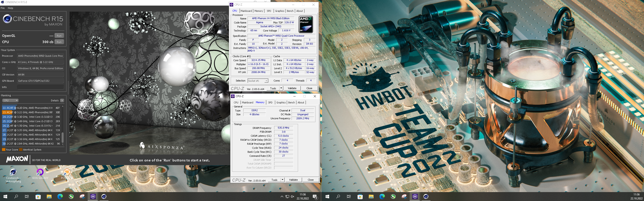
Task: Click the Uncore Frequency 2009.2 MHz value
Action: tap(303, 118)
